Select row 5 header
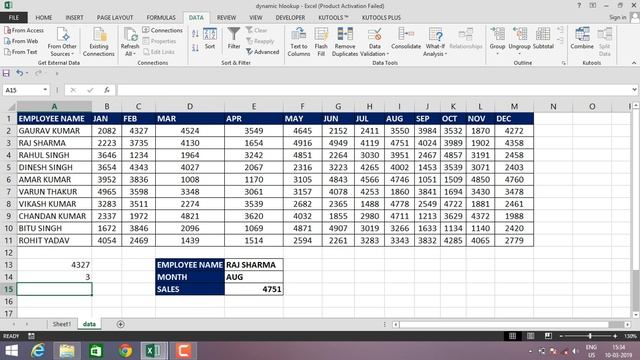This screenshot has width=640, height=360. coord(9,167)
